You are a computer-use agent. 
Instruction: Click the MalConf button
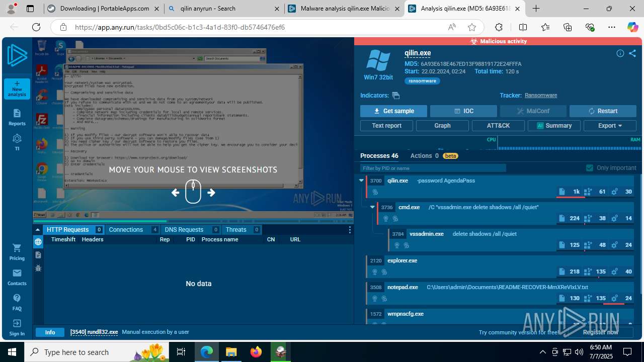click(x=533, y=111)
